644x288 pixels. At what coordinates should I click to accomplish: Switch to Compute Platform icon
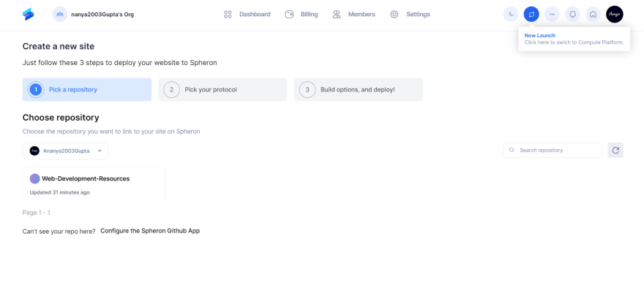coord(531,15)
